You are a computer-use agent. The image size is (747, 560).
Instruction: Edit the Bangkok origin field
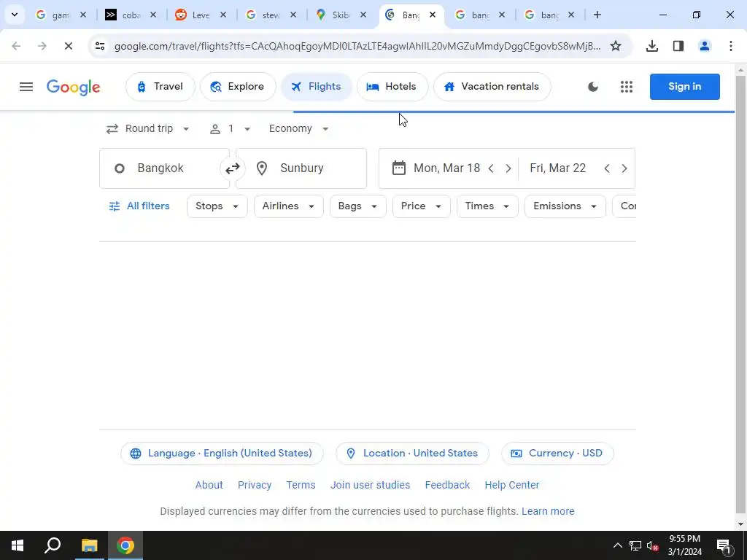[x=164, y=168]
